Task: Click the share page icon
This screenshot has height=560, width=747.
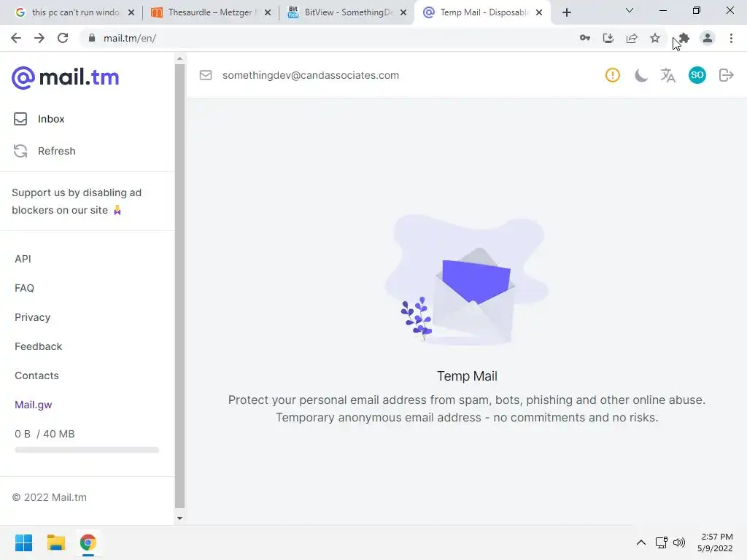Action: coord(632,38)
